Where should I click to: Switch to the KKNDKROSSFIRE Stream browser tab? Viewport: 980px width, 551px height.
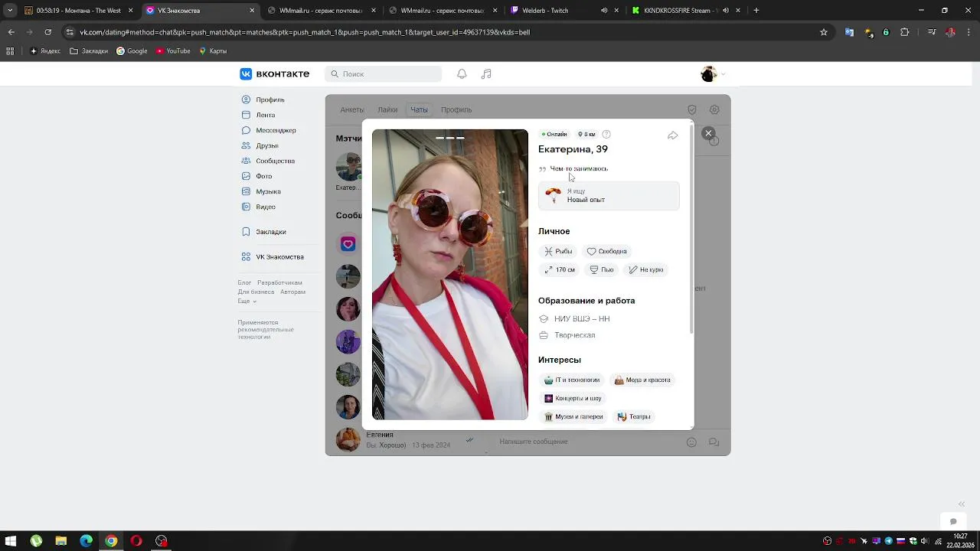tap(685, 11)
